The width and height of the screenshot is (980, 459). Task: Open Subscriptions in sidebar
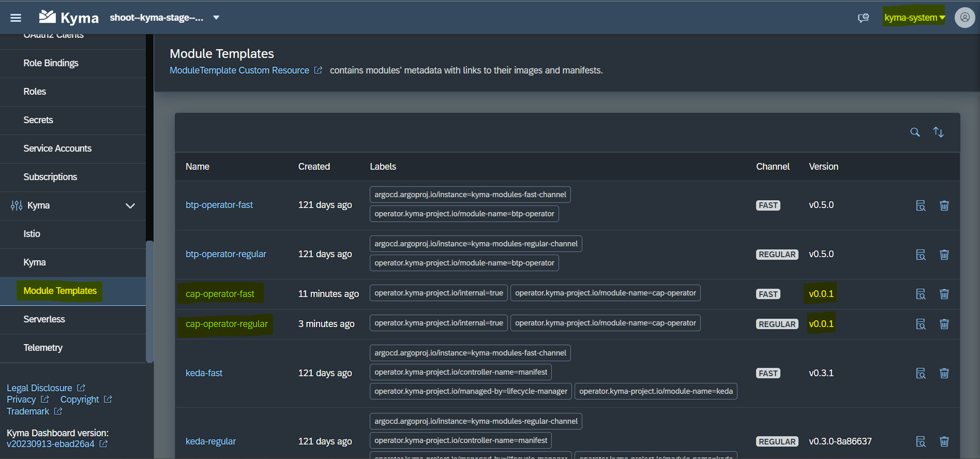(x=73, y=177)
